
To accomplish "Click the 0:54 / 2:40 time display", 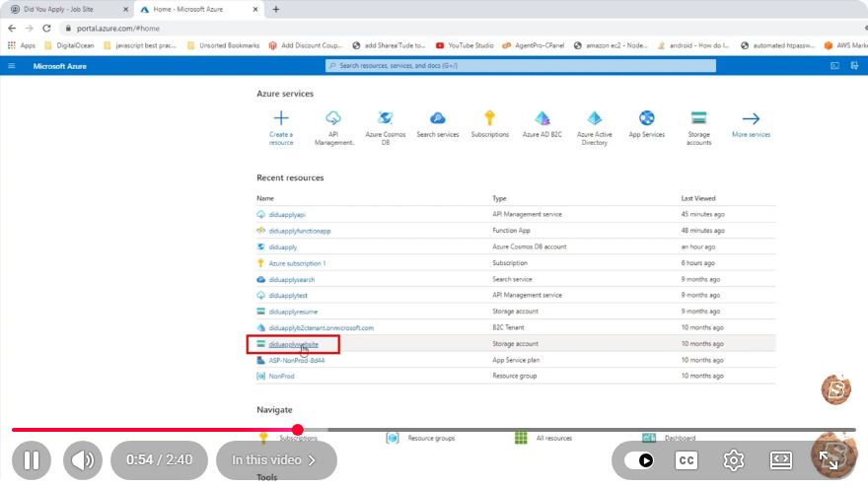I will click(x=160, y=460).
